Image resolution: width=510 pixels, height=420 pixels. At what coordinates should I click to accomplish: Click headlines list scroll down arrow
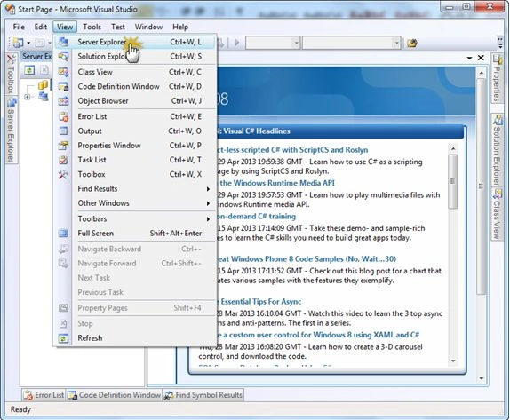pyautogui.click(x=453, y=361)
